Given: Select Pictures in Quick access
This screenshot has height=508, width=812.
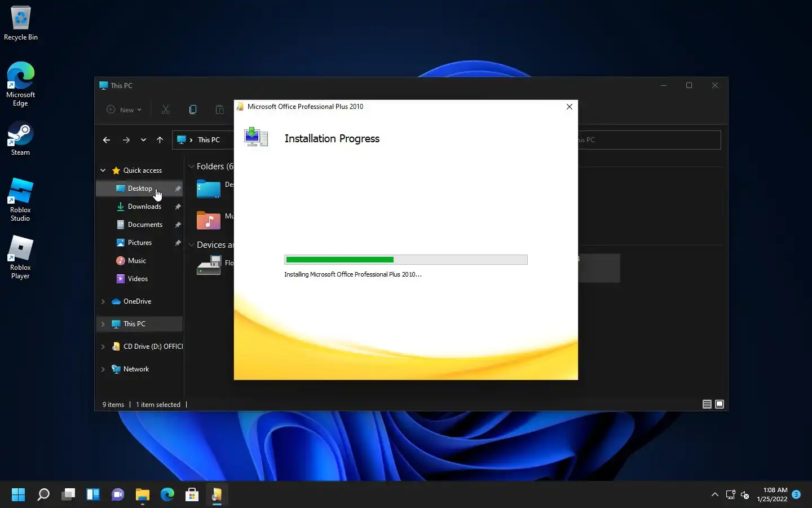Looking at the screenshot, I should click(139, 243).
